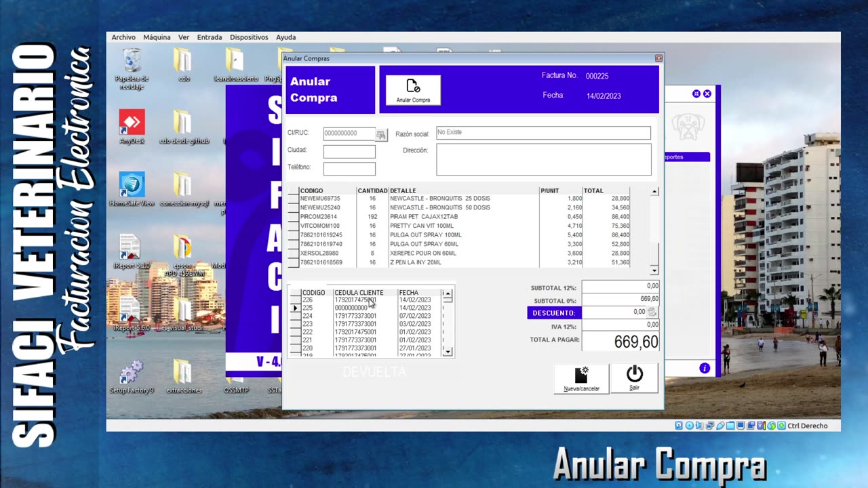Open the Ayuda menu

coord(285,37)
